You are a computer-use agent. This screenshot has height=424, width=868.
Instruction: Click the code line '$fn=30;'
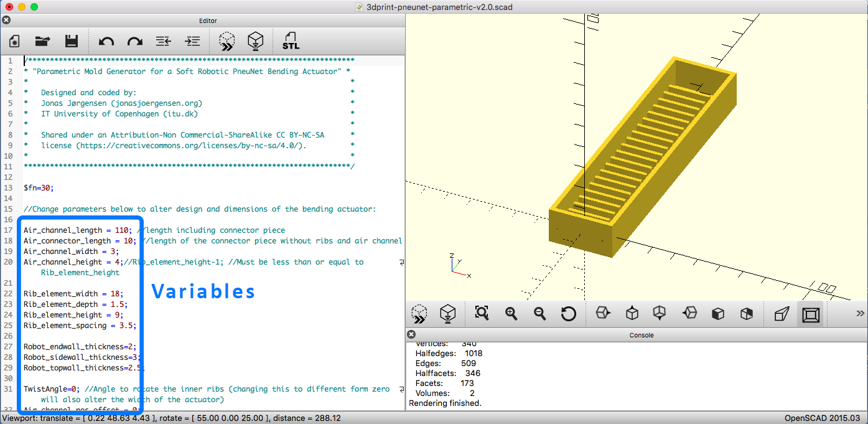[x=40, y=187]
